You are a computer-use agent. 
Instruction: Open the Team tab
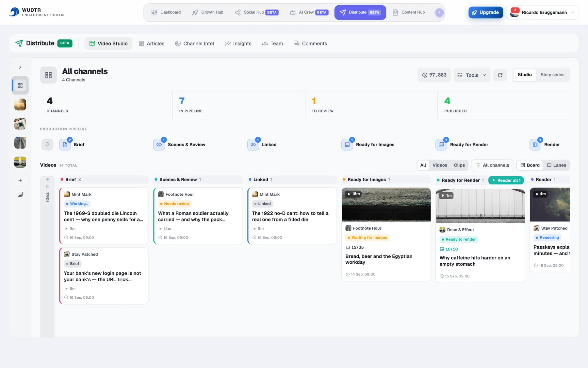pyautogui.click(x=272, y=44)
